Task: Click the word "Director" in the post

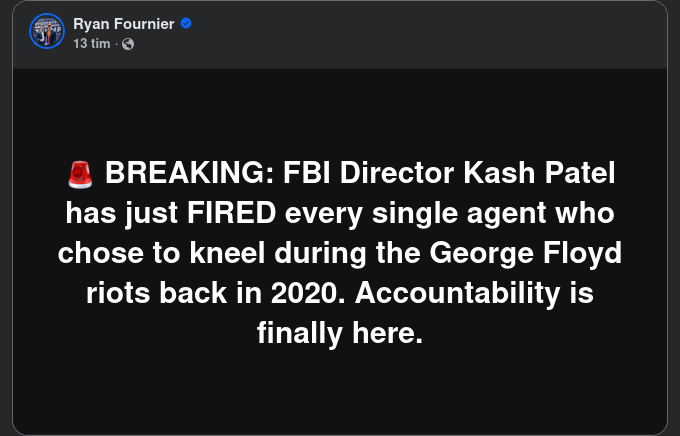Action: 398,174
